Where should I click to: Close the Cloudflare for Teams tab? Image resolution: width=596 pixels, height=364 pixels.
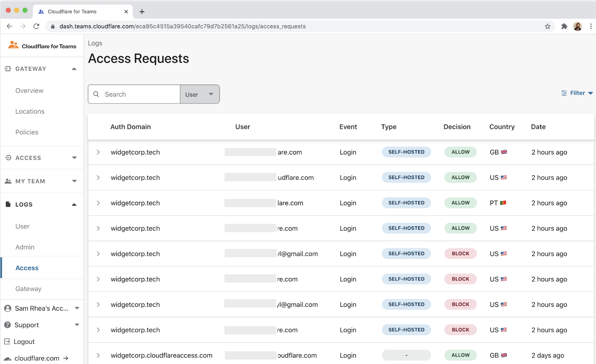point(126,12)
